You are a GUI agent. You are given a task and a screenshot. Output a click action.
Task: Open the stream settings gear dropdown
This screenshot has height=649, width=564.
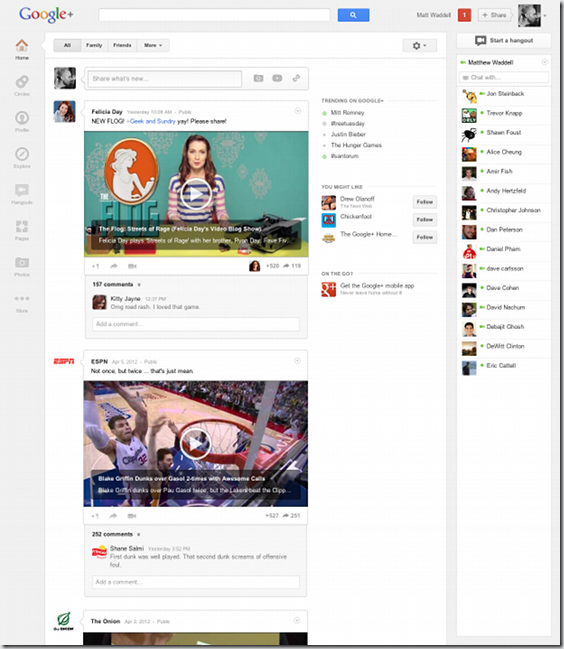420,46
